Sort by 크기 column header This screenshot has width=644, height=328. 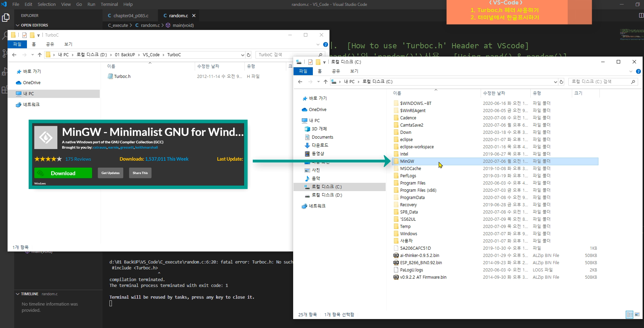[x=578, y=93]
